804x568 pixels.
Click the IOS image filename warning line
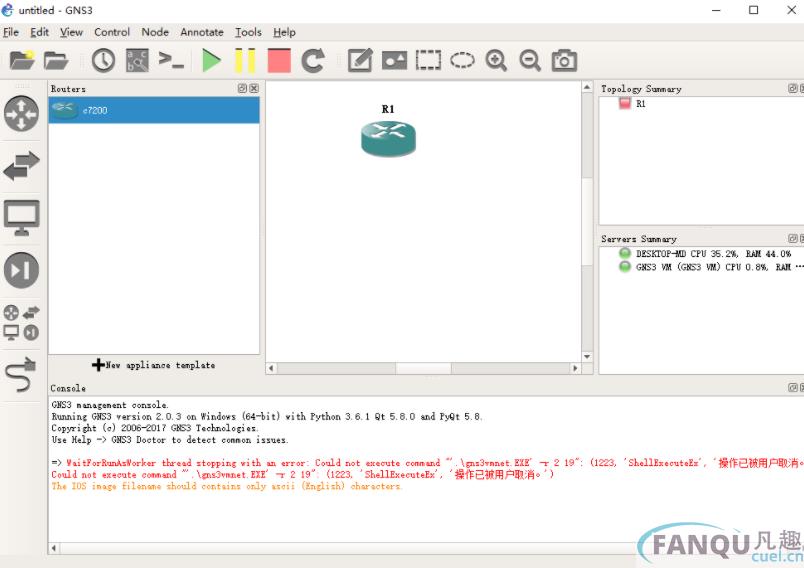pos(226,486)
